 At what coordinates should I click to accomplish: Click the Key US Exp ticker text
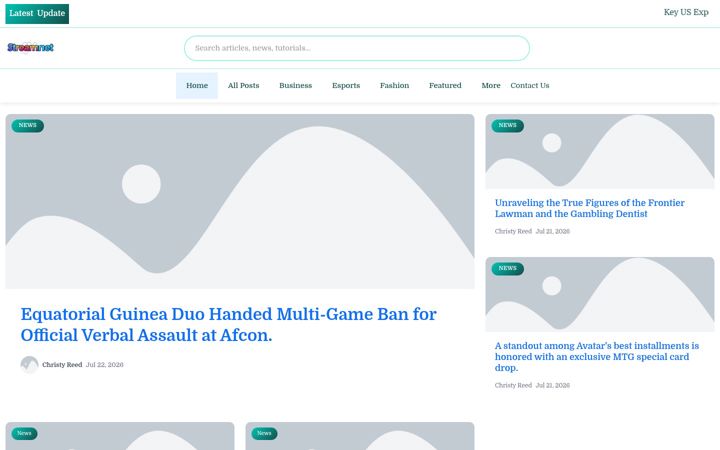coord(686,12)
